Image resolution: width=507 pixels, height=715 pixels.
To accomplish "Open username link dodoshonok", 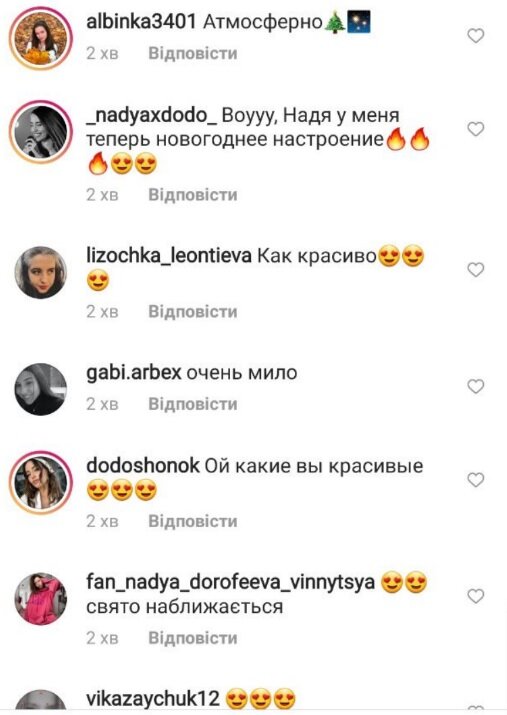I will (143, 466).
